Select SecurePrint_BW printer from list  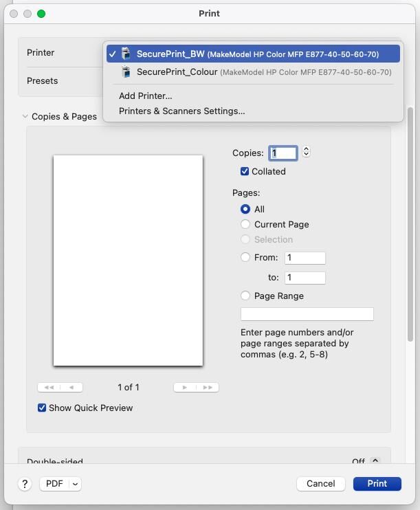point(253,54)
